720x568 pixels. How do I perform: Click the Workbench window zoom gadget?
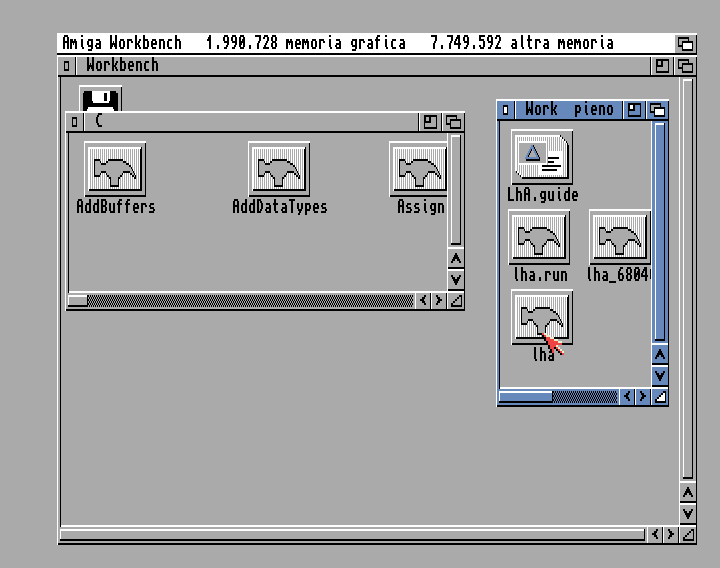pos(662,66)
